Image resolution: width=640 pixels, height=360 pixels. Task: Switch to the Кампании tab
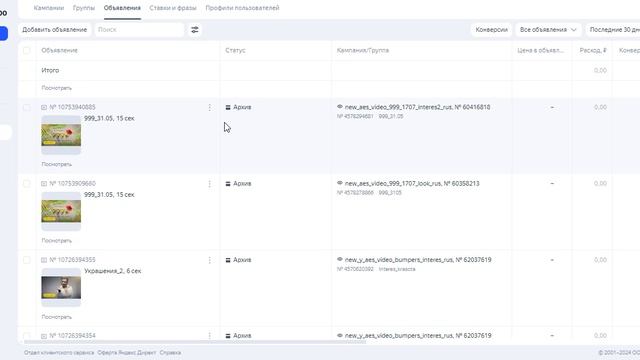49,8
